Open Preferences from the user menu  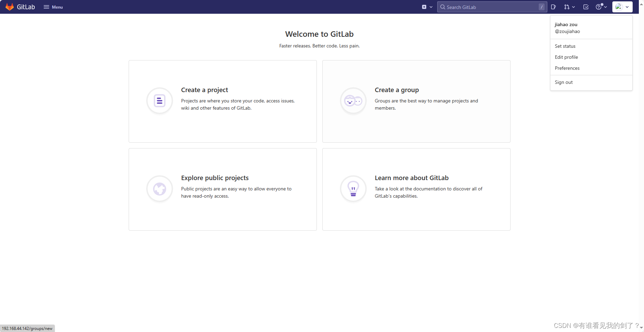(x=567, y=68)
